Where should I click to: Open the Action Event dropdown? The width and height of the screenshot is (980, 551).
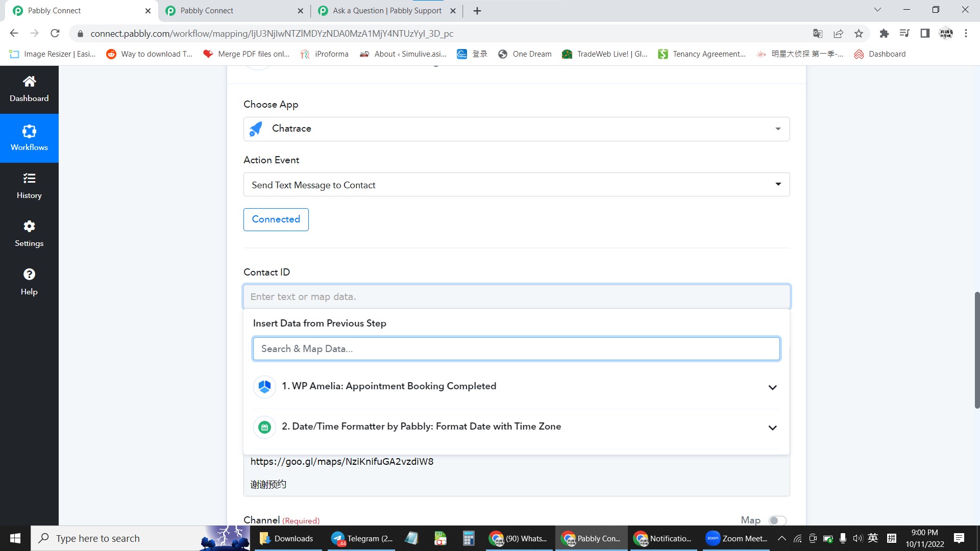pyautogui.click(x=517, y=185)
